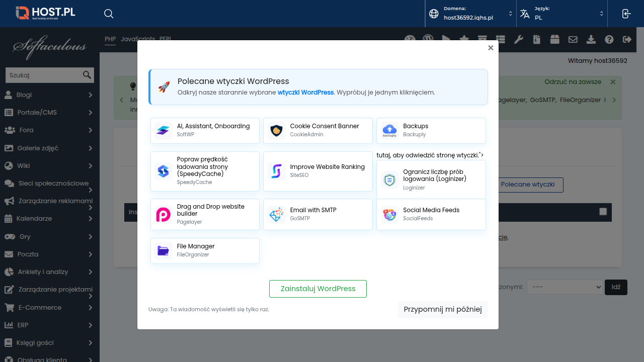644x362 pixels.
Task: Focus the Szukaj search field
Action: [x=44, y=75]
